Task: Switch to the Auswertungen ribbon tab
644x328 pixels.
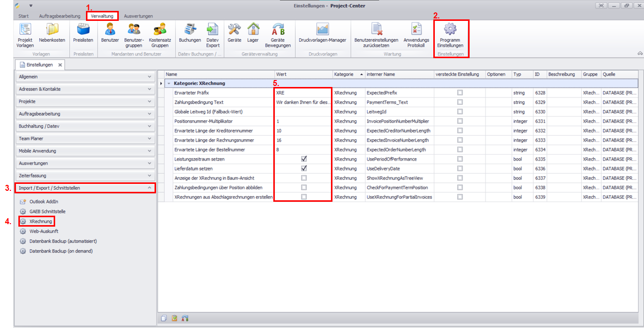Action: point(138,16)
